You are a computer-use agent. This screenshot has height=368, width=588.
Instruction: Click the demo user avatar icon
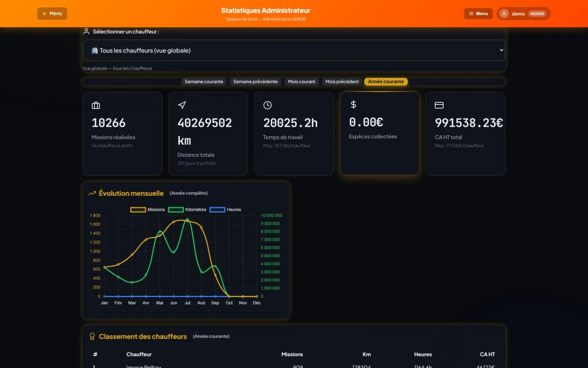point(504,14)
